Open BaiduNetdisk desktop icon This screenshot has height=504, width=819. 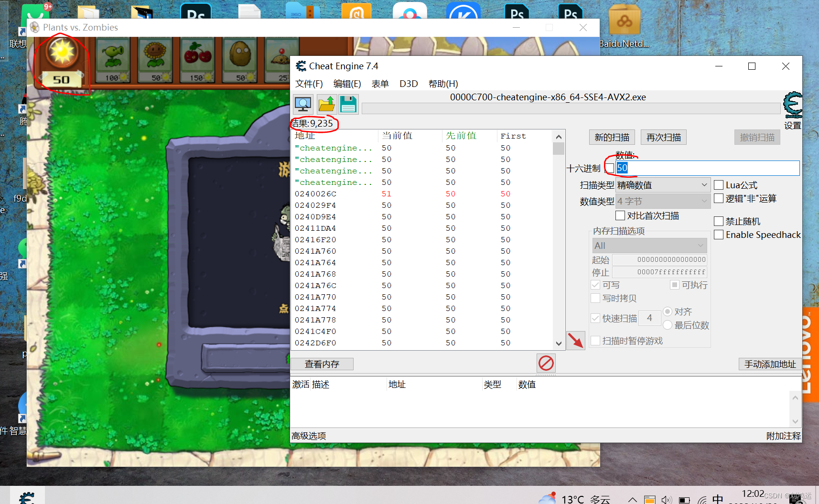pos(625,26)
